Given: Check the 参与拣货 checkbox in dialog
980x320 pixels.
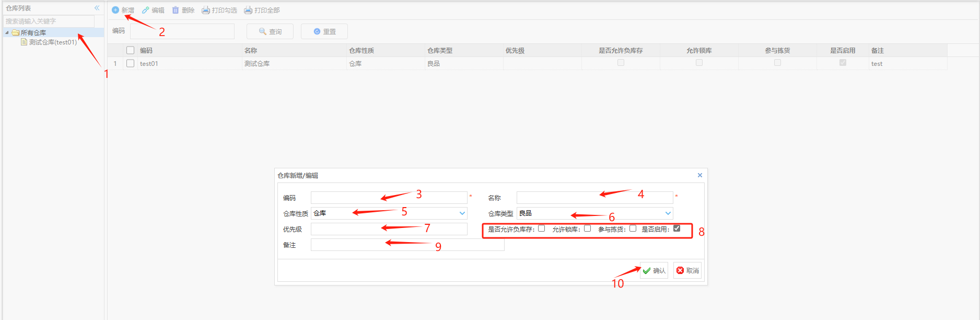Looking at the screenshot, I should [633, 228].
